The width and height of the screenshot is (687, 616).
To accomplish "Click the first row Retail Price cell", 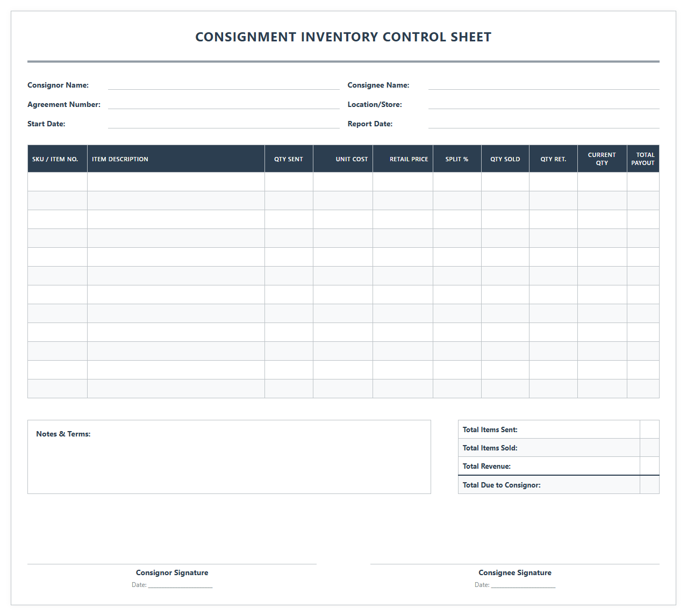I will (x=403, y=182).
